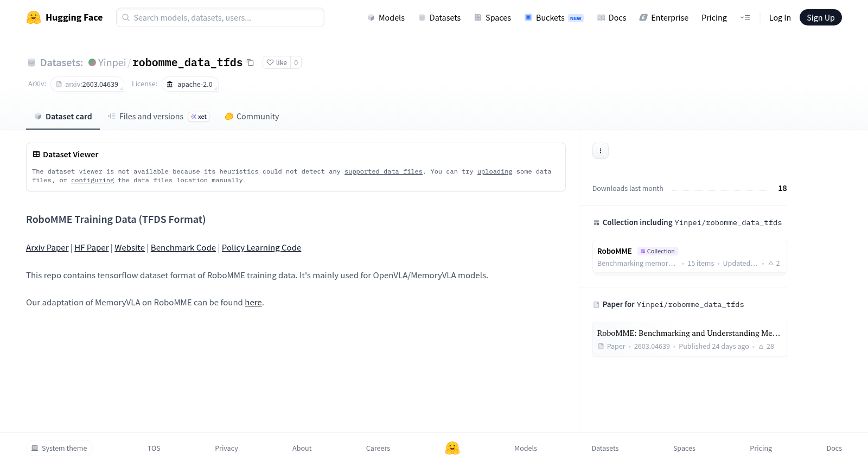Open Spaces link in footer
This screenshot has width=868, height=467.
[x=684, y=448]
